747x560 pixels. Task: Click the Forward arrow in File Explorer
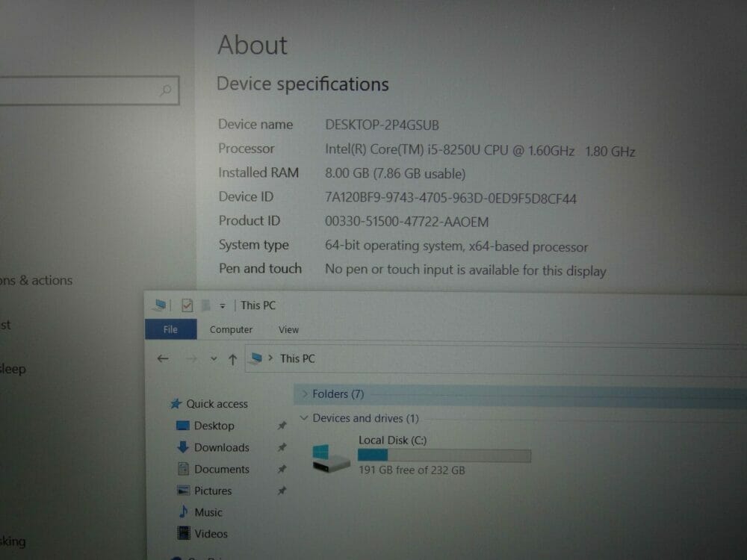pyautogui.click(x=191, y=358)
